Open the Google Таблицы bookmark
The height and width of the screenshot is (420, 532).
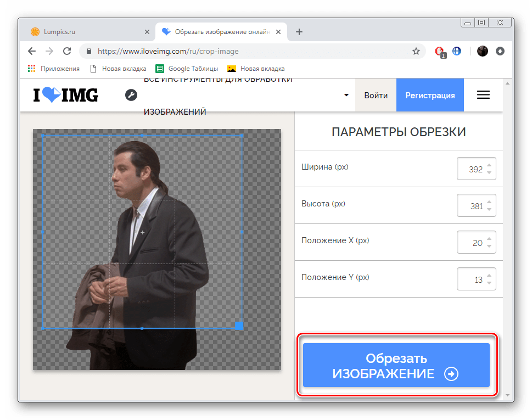[187, 69]
